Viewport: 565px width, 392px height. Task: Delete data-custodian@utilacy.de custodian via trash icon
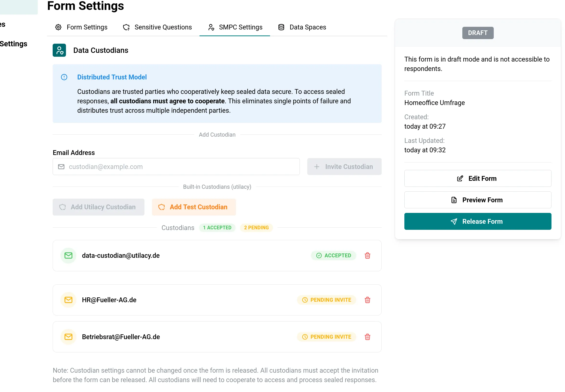[367, 255]
